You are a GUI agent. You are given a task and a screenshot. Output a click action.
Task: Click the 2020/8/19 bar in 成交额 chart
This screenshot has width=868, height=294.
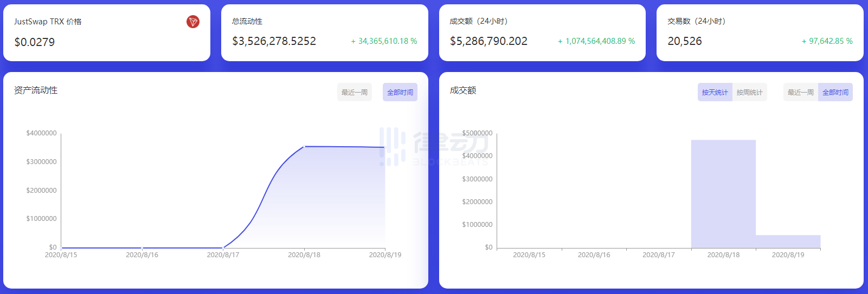tap(788, 241)
